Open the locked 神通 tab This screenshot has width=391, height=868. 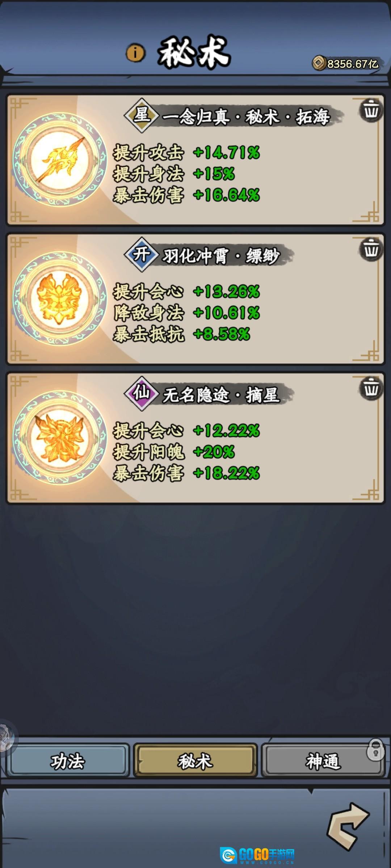pos(322,760)
